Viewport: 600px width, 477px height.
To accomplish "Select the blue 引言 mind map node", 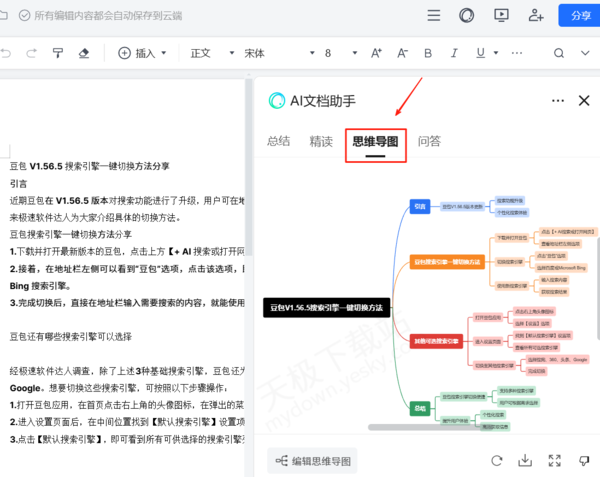I will pyautogui.click(x=420, y=207).
